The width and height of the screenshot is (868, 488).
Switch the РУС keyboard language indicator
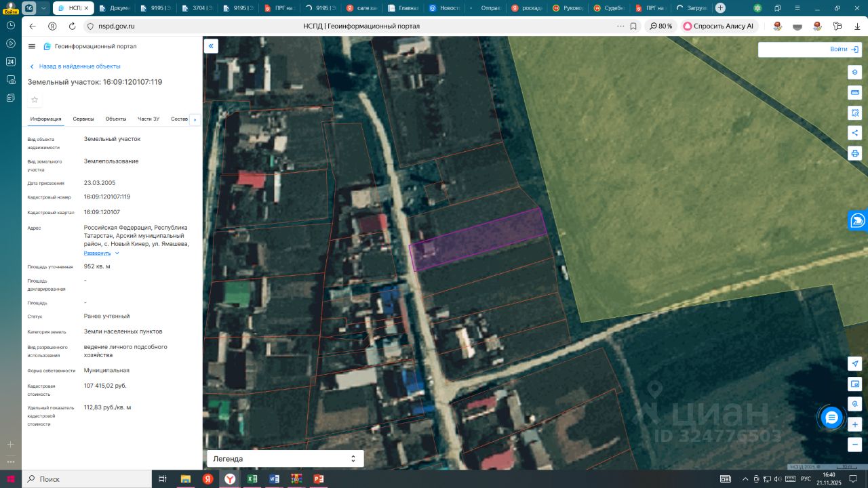tap(806, 479)
